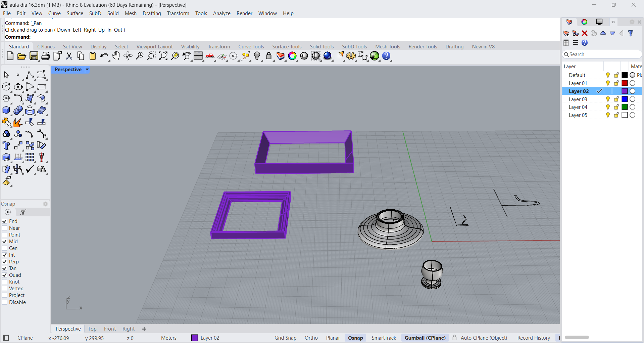This screenshot has height=343, width=644.
Task: Open the Transform menu
Action: [178, 13]
